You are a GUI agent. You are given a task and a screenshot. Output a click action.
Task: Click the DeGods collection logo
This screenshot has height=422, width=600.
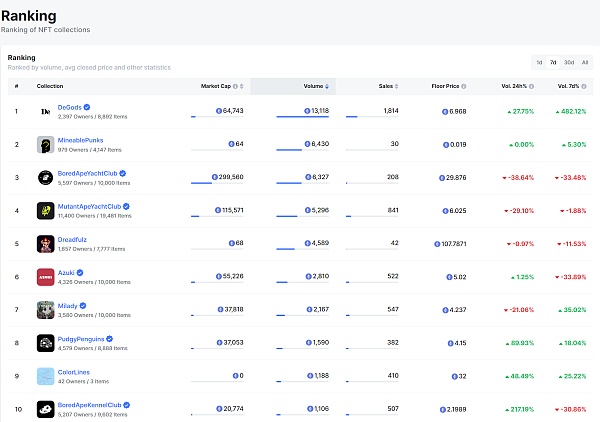point(45,110)
